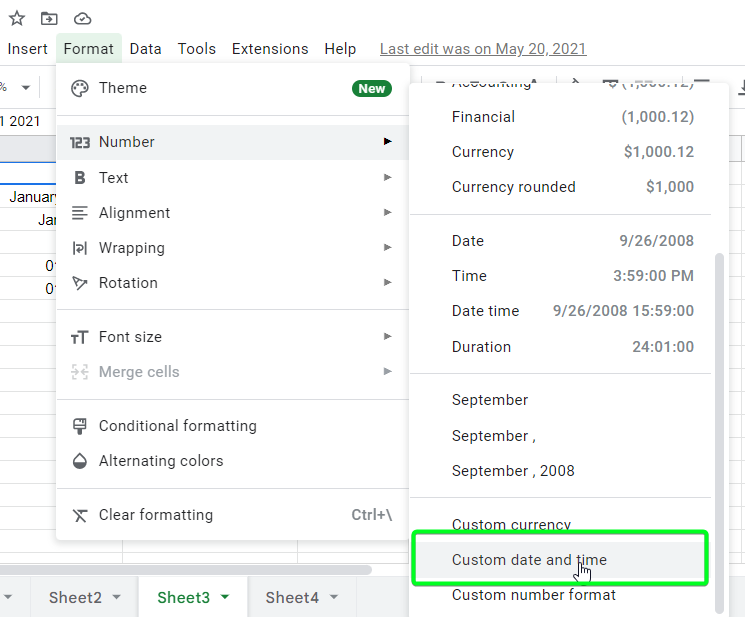Click the cloud save status icon

(82, 18)
